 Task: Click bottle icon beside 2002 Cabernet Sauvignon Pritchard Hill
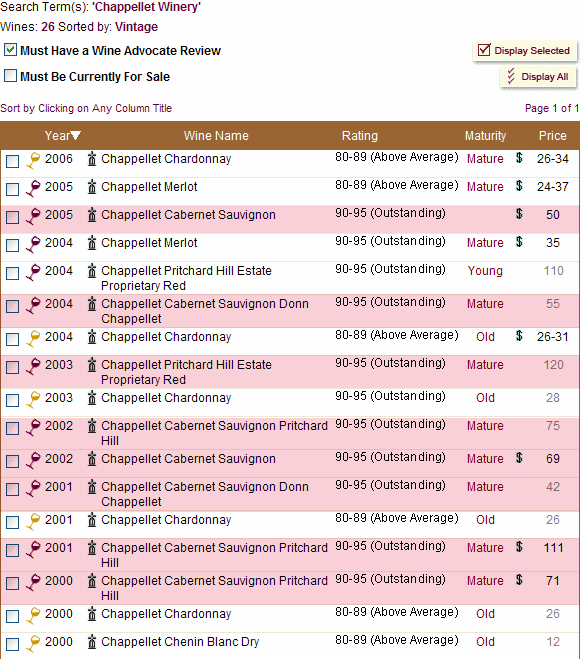92,426
